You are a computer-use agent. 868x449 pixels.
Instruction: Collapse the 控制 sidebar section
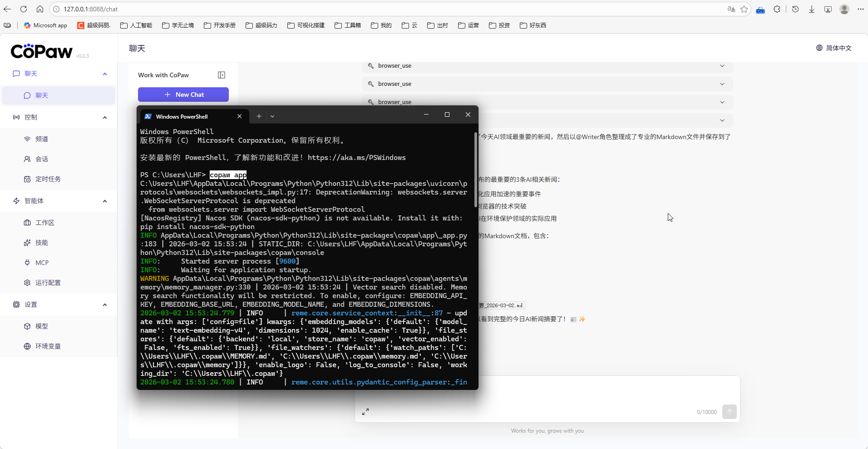[x=105, y=117]
